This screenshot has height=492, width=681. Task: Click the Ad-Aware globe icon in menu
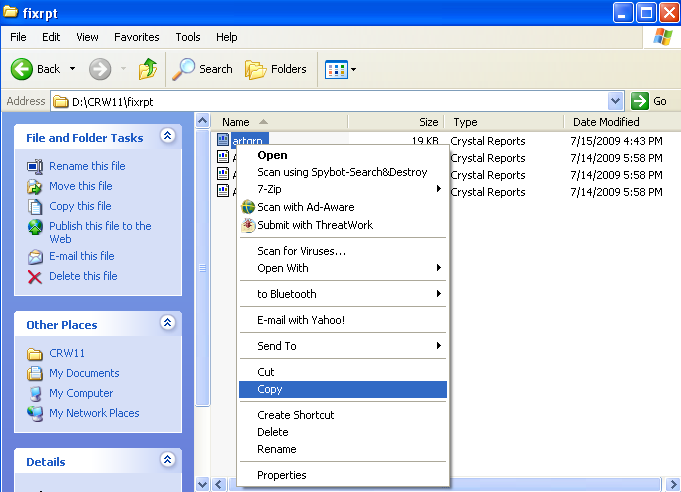pyautogui.click(x=248, y=207)
